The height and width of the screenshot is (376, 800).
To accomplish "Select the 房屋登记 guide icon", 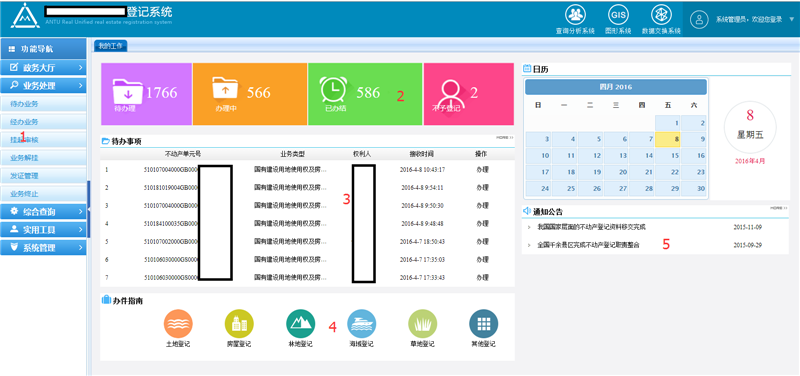I will [x=239, y=323].
